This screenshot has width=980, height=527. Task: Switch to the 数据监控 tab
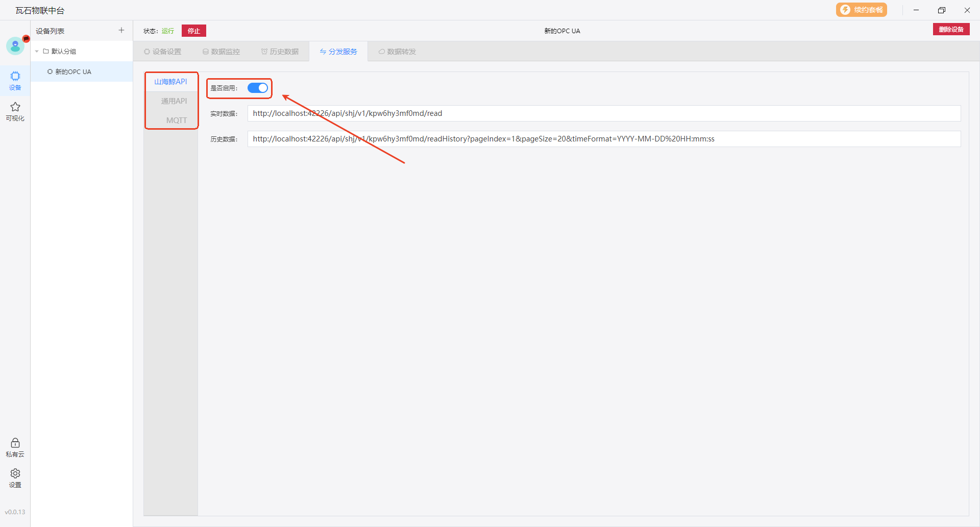[x=221, y=52]
